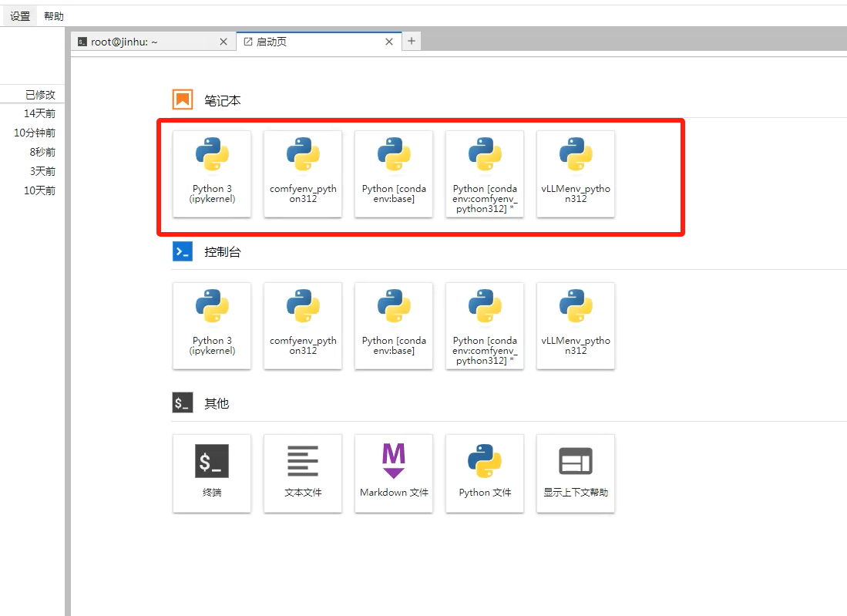The width and height of the screenshot is (847, 616).
Task: Close the 启动页 tab
Action: (389, 42)
